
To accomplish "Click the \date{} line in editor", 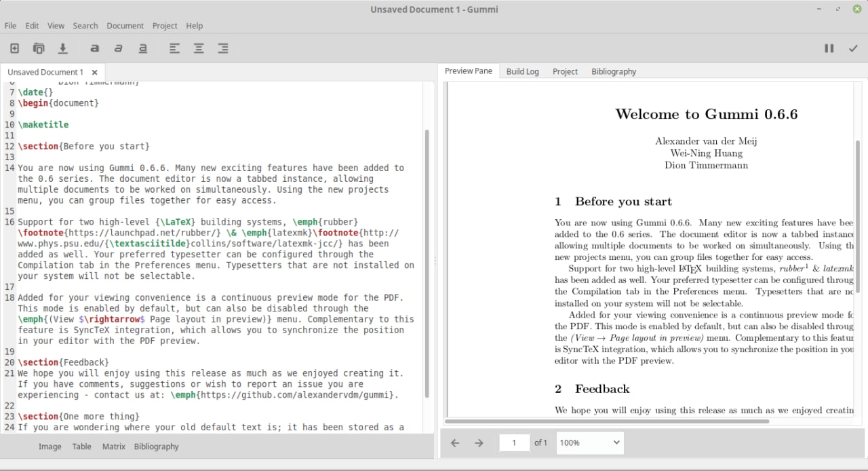I will pos(35,92).
